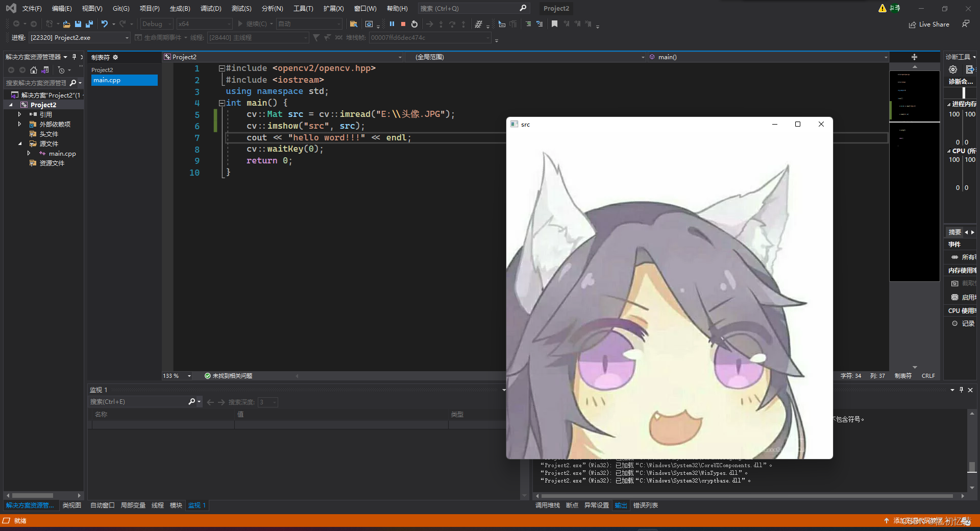Open the 工具(T) menu
Screen dimensions: 980x531
click(x=303, y=9)
